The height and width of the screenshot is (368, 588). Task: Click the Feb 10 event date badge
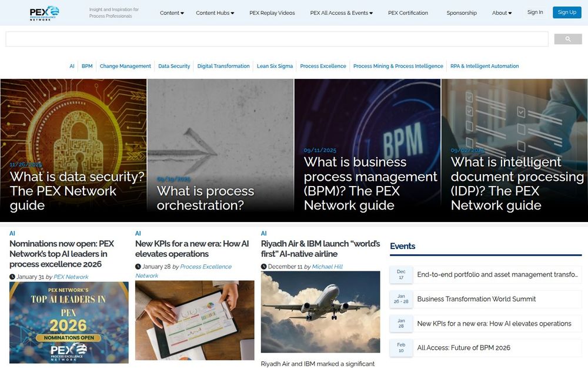(x=401, y=348)
